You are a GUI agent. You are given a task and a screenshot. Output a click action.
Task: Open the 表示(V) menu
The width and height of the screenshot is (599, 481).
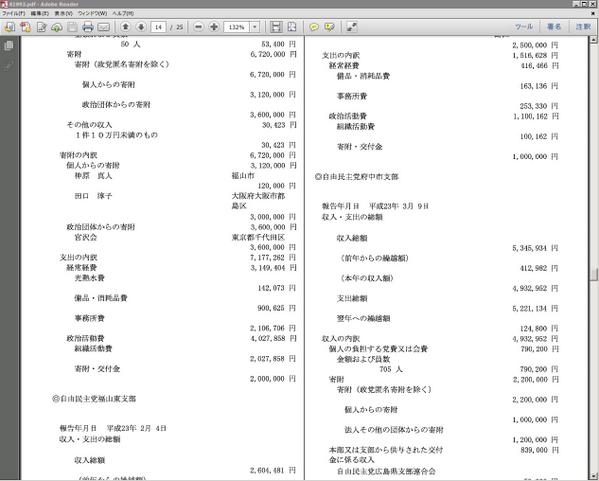click(63, 13)
